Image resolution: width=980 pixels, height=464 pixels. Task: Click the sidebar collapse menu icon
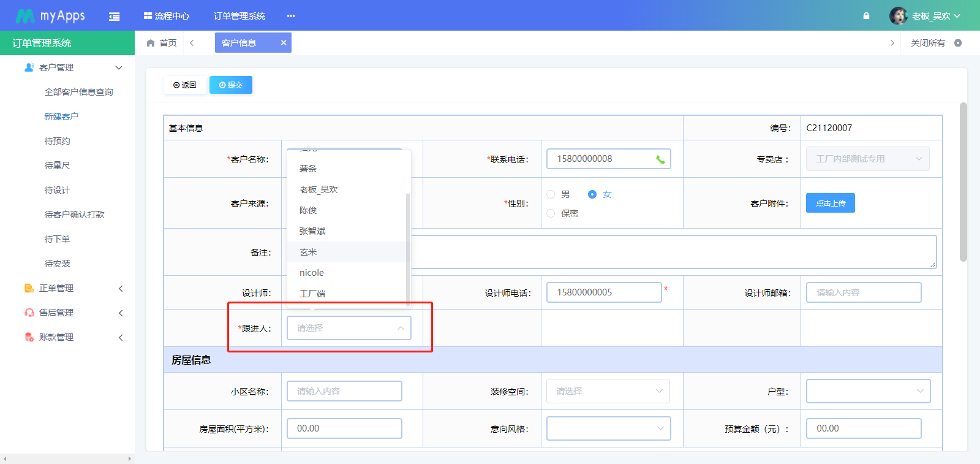(x=114, y=17)
